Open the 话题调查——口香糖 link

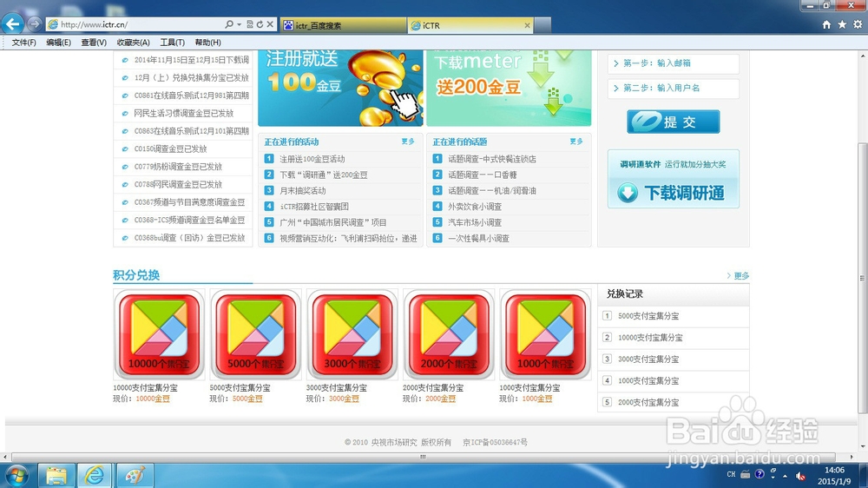(482, 175)
